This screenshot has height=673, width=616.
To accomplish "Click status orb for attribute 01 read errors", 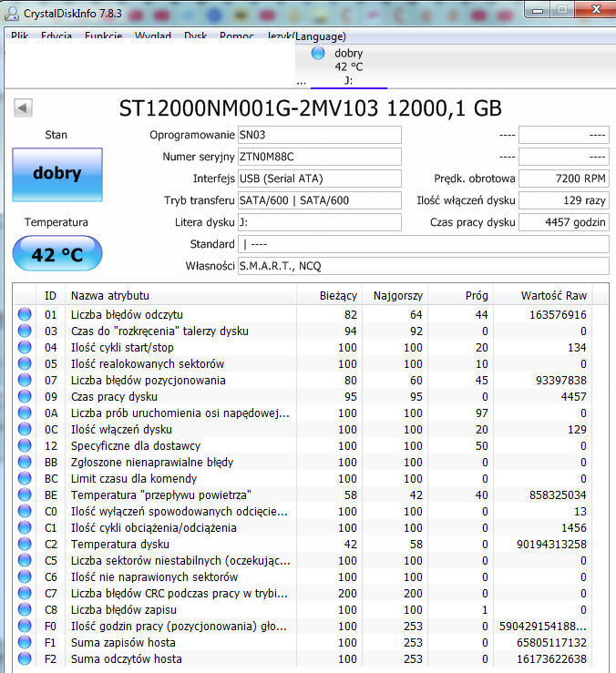I will [x=25, y=314].
